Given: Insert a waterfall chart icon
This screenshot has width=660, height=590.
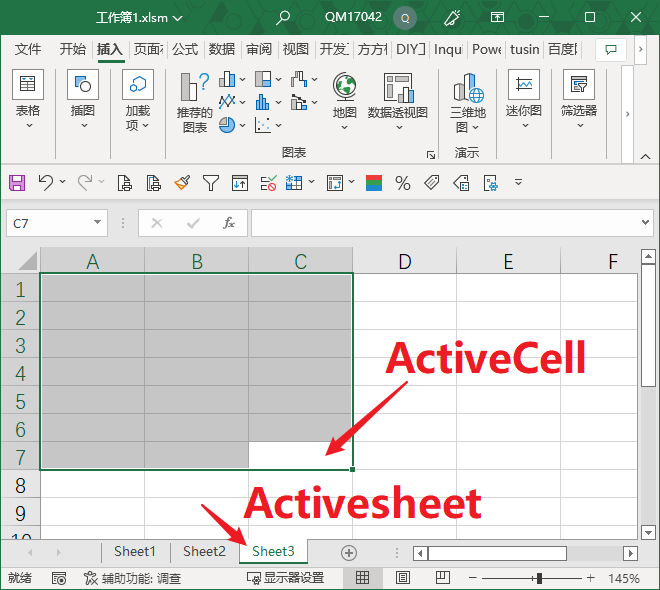Looking at the screenshot, I should 299,79.
